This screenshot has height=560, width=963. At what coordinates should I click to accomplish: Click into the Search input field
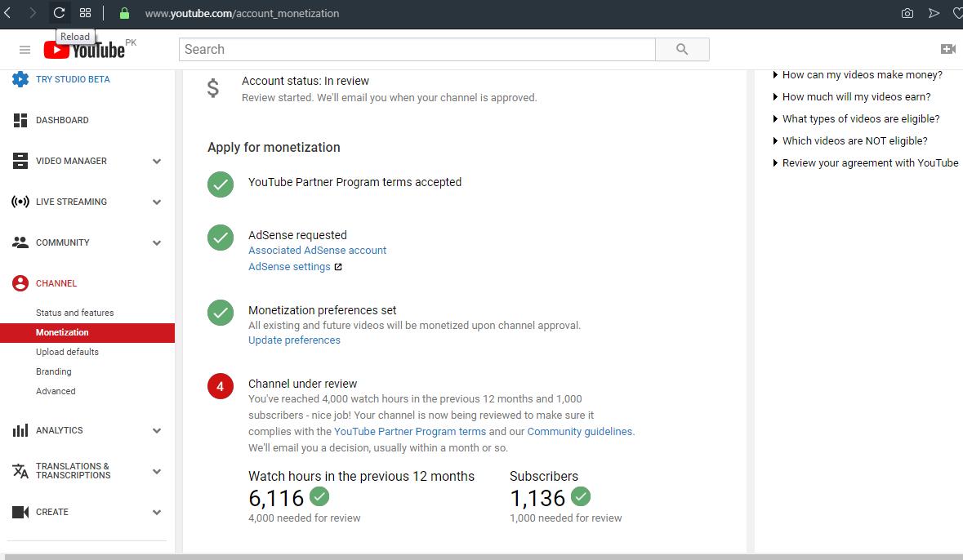click(x=417, y=49)
